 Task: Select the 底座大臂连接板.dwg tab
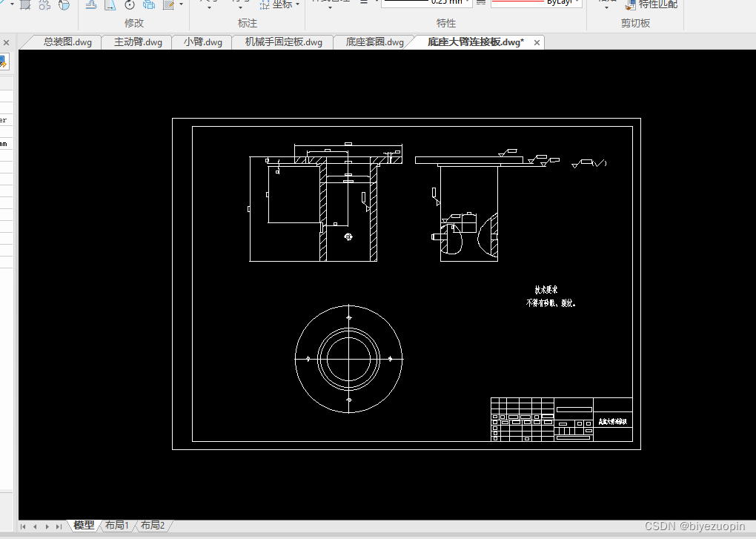point(475,42)
